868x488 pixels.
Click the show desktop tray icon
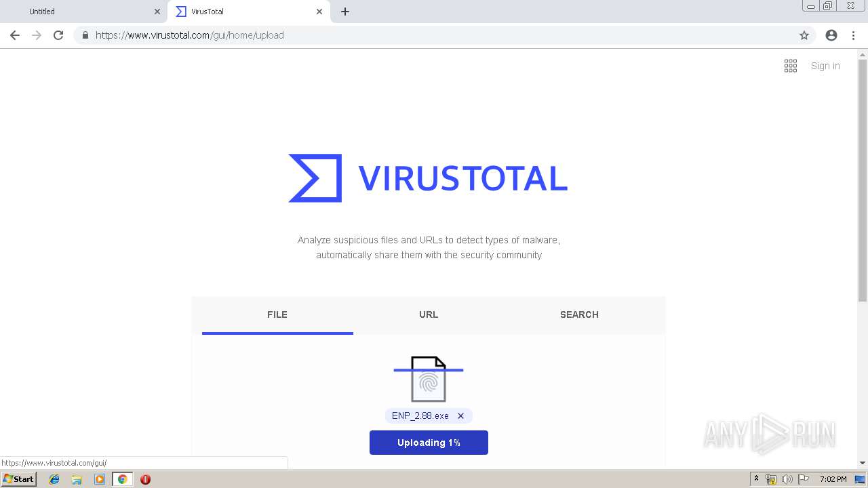pyautogui.click(x=860, y=479)
